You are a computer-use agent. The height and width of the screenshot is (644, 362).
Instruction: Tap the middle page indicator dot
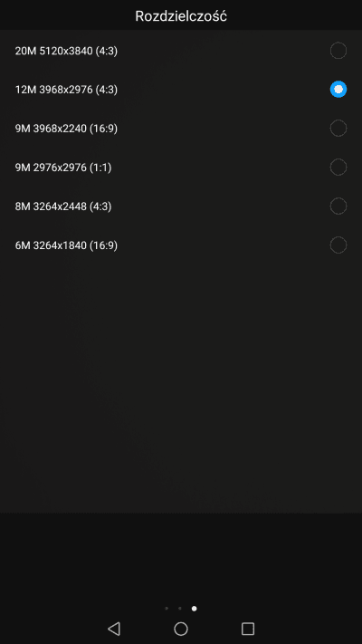180,609
